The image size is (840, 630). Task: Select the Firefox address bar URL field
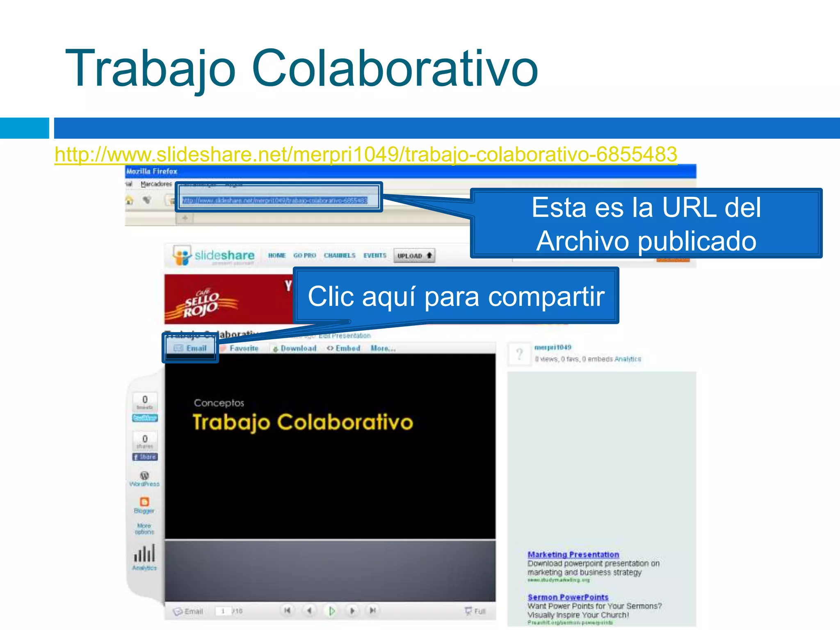tap(275, 200)
